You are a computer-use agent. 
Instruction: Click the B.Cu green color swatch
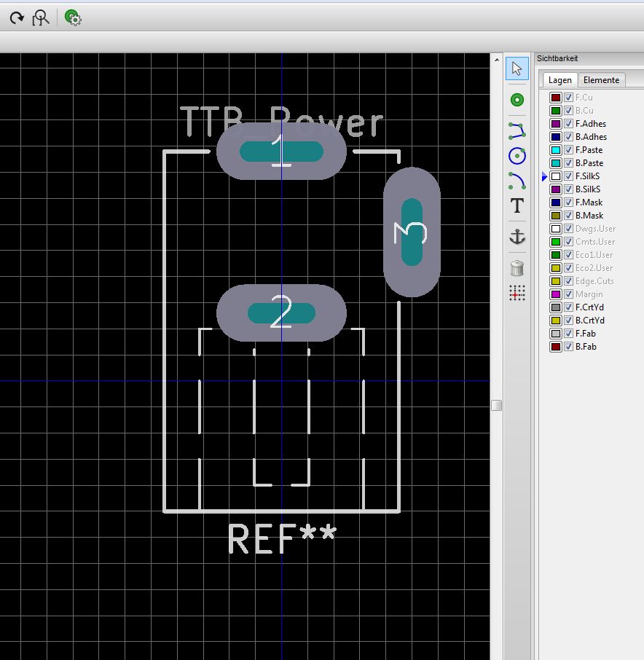point(556,110)
